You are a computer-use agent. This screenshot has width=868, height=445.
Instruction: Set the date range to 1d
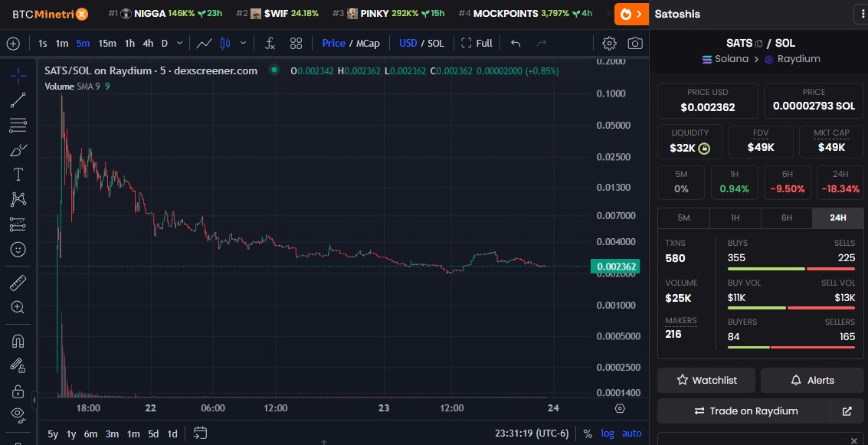(x=172, y=434)
